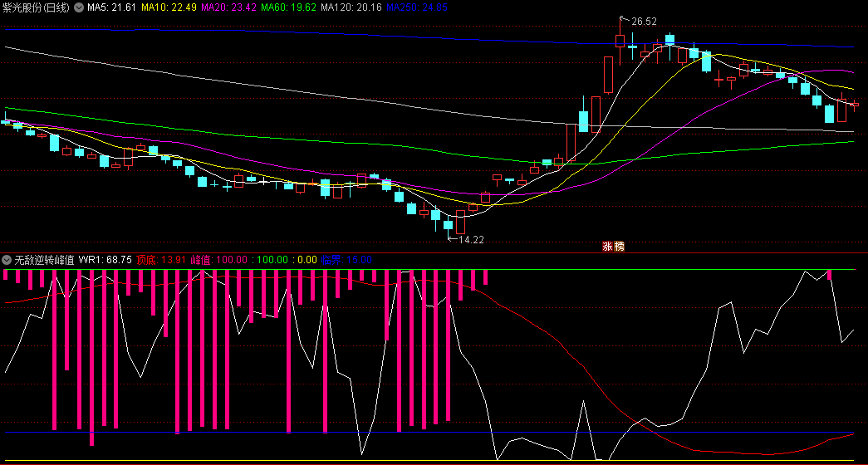Image resolution: width=868 pixels, height=465 pixels.
Task: Open the dropdown arrow beside 紫光股份(日线)
Action: [79, 7]
